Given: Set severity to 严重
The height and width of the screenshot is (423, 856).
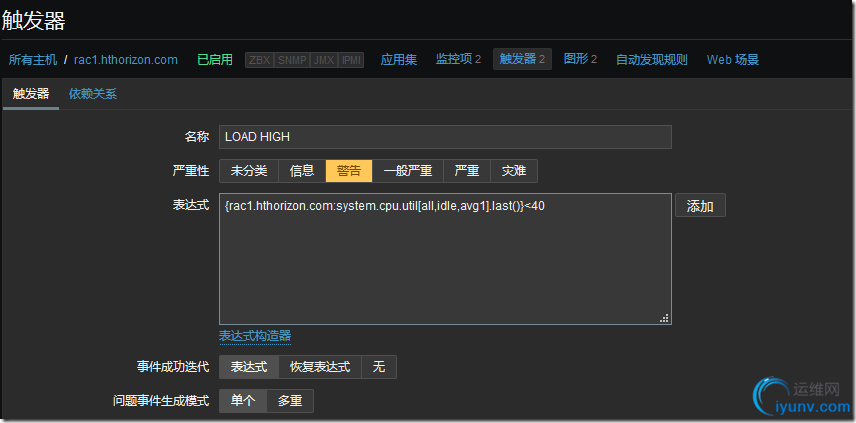Looking at the screenshot, I should (467, 171).
